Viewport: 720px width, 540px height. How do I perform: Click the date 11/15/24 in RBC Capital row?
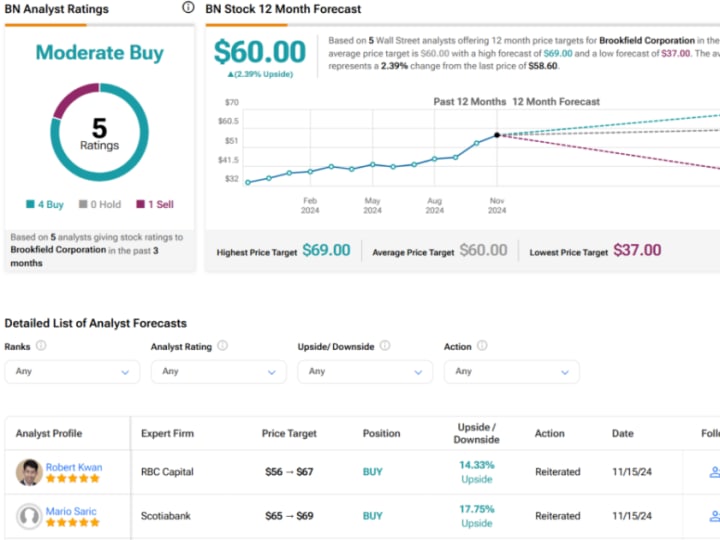(631, 472)
